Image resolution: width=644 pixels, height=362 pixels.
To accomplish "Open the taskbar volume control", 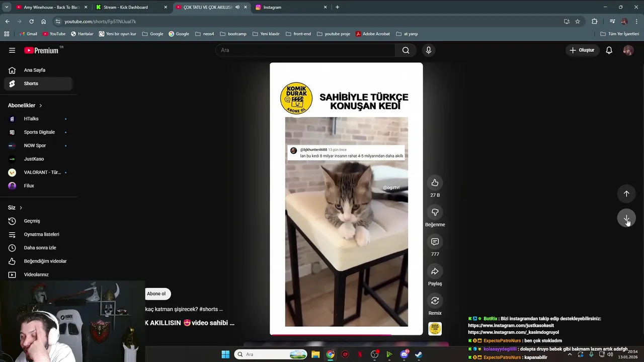I will tap(611, 354).
